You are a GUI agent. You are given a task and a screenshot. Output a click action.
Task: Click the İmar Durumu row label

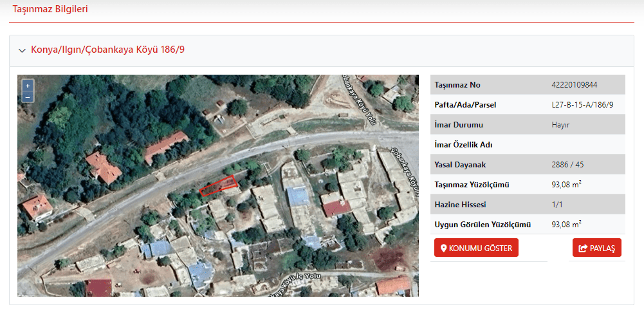459,125
